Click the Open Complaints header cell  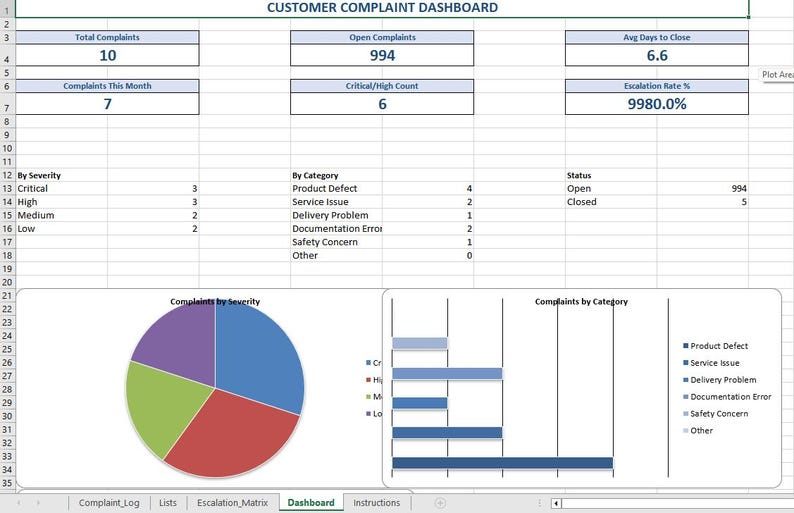coord(382,37)
